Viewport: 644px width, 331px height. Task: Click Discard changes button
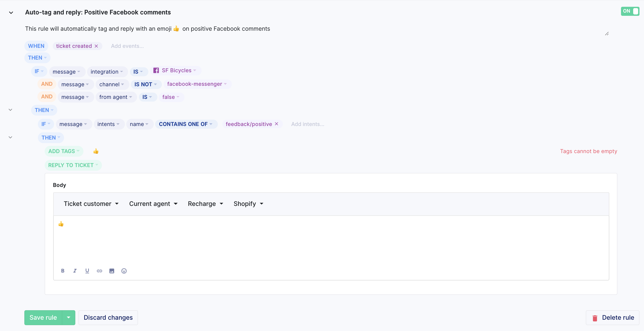pyautogui.click(x=108, y=318)
